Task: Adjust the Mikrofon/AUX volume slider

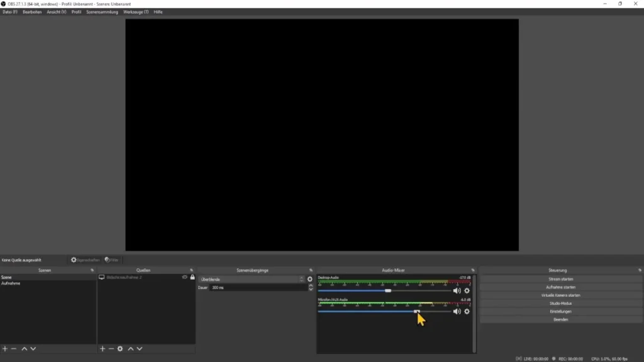Action: 416,312
